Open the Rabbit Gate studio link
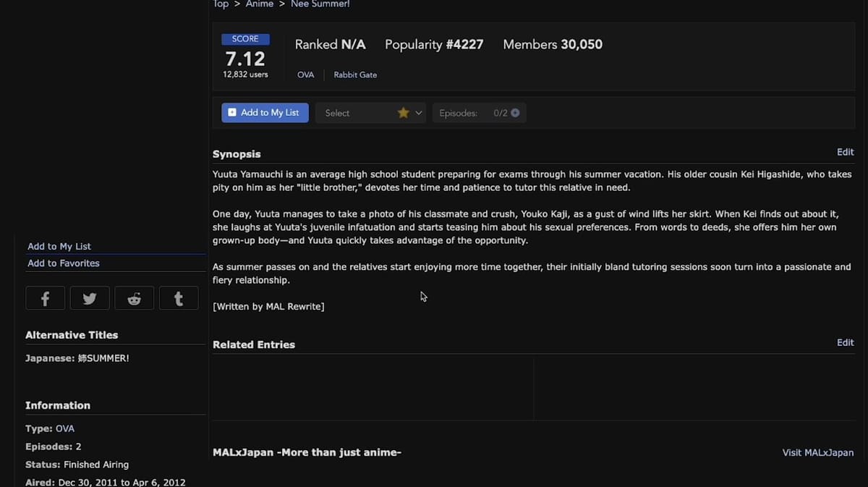868x487 pixels. click(355, 75)
